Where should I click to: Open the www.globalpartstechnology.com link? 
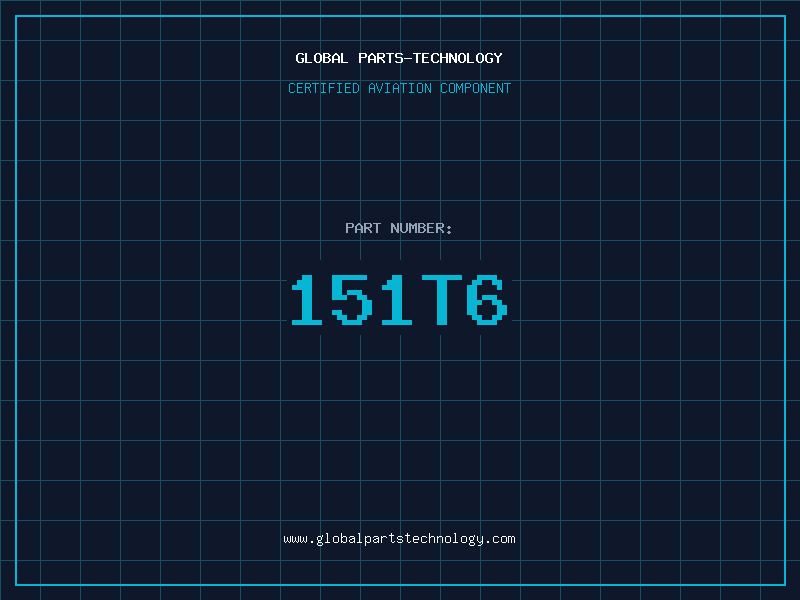pyautogui.click(x=399, y=539)
